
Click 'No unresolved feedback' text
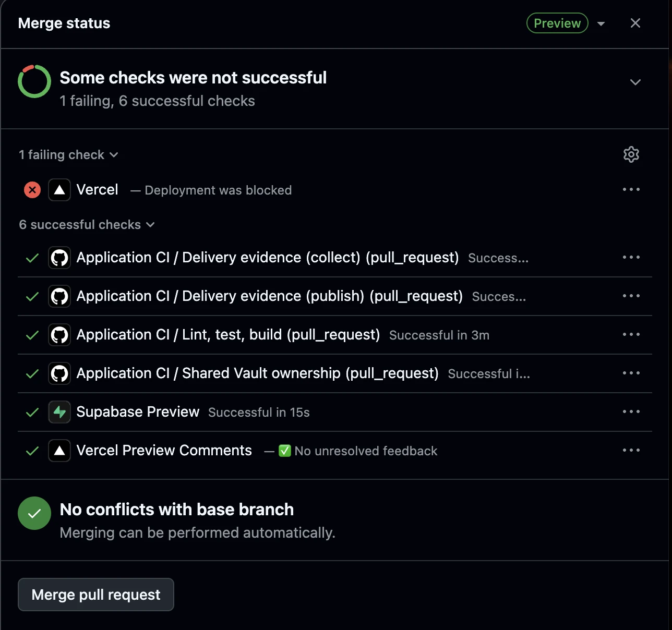(366, 451)
